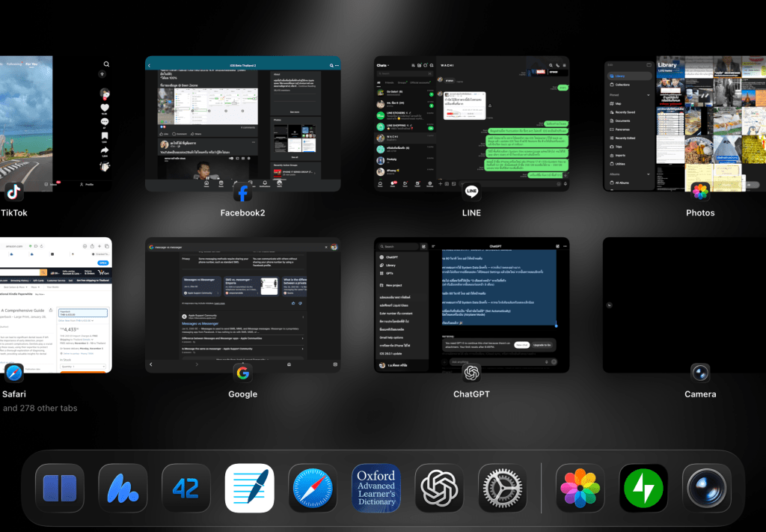Launch the green lightning bolt dock app
Image resolution: width=766 pixels, height=532 pixels.
(643, 488)
